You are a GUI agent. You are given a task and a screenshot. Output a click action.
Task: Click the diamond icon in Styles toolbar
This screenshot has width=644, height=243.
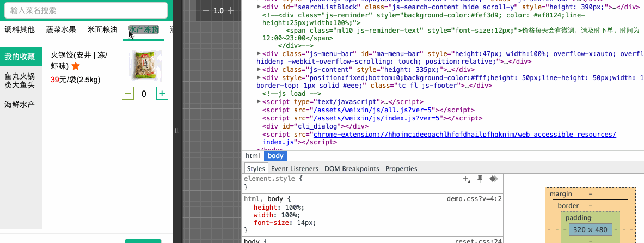[494, 179]
